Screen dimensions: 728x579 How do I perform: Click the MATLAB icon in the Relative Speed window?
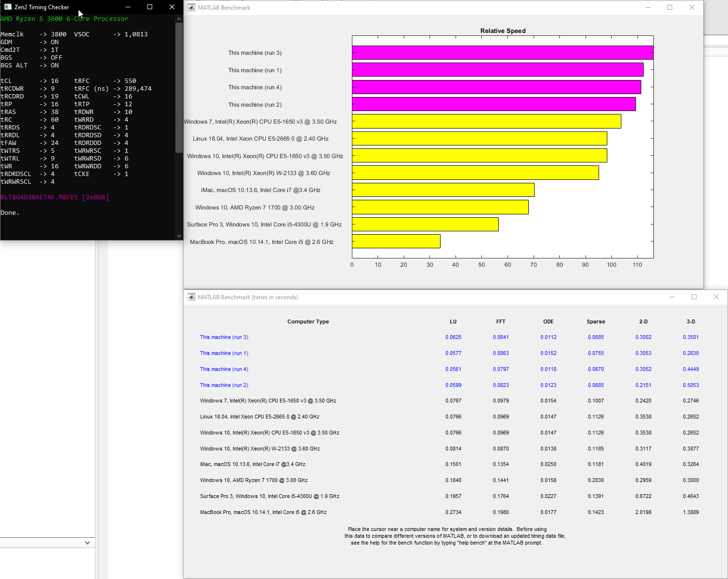[191, 7]
